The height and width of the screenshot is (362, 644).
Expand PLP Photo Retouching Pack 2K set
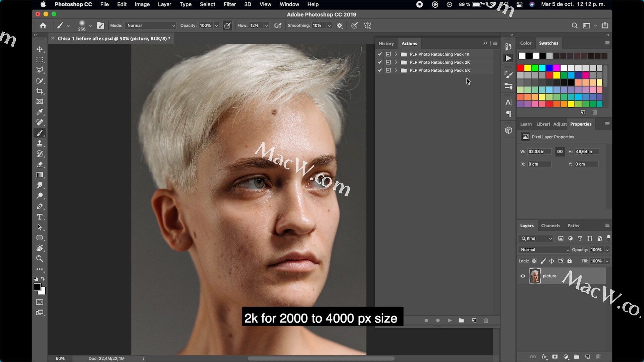[x=396, y=62]
